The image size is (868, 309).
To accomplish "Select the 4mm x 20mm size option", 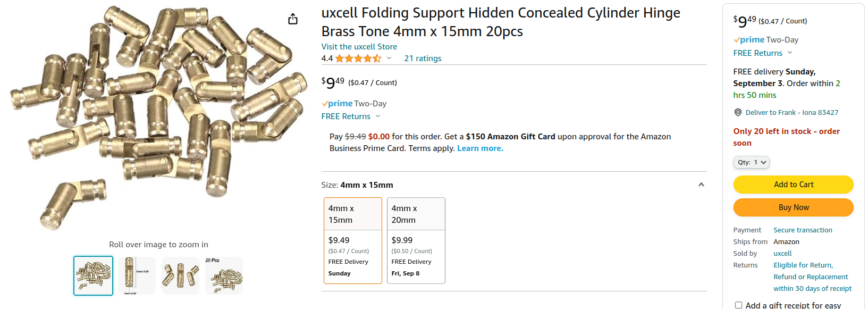I will 416,240.
